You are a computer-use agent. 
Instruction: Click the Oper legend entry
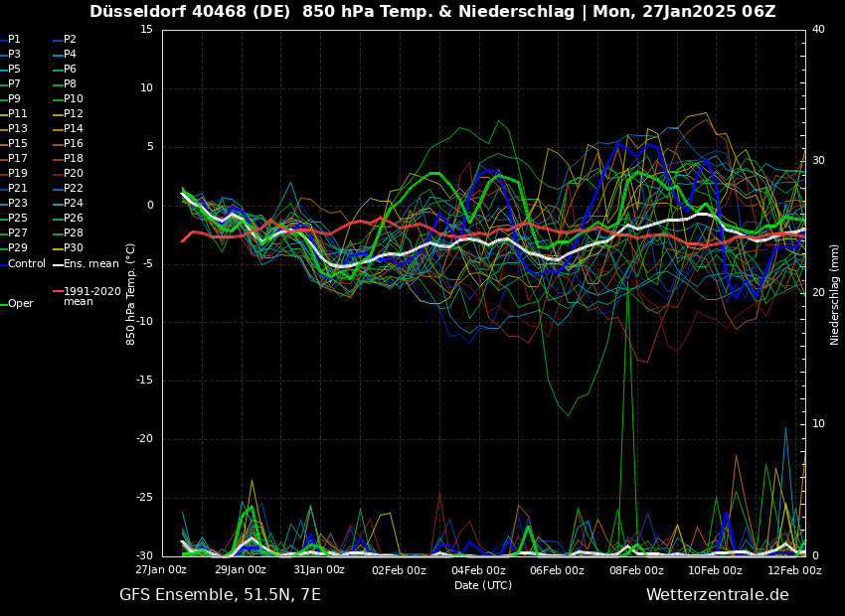20,304
